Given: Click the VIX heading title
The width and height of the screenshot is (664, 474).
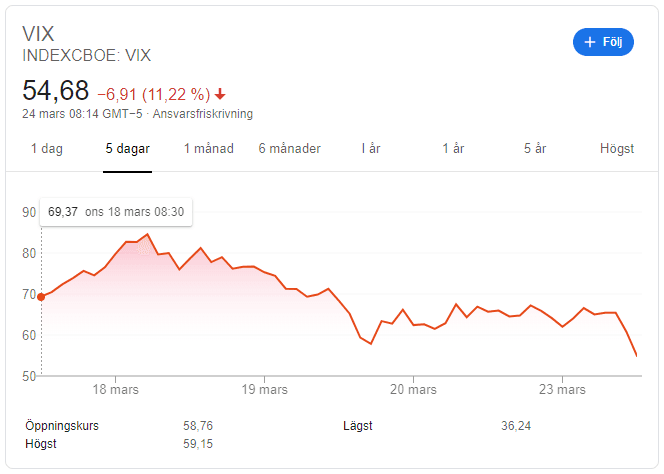Looking at the screenshot, I should (x=38, y=34).
